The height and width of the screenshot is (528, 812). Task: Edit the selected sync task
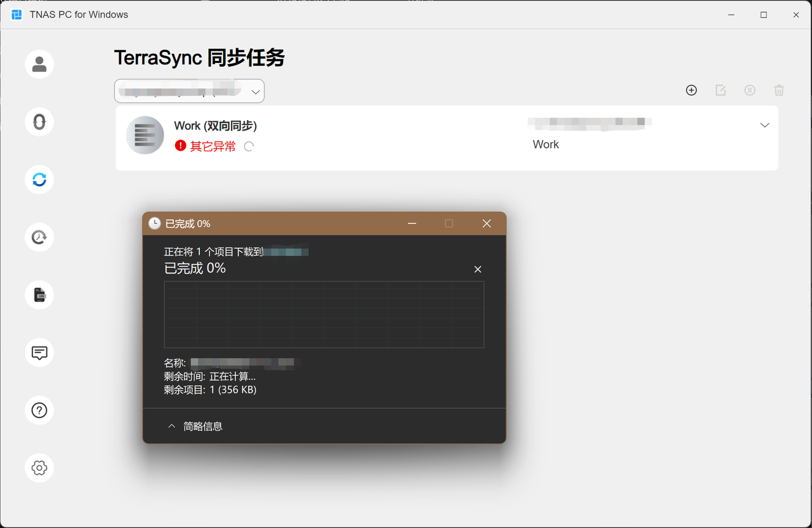tap(721, 90)
